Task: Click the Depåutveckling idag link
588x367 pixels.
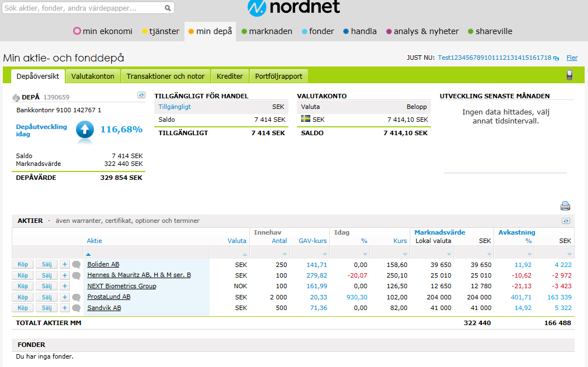Action: click(x=41, y=130)
